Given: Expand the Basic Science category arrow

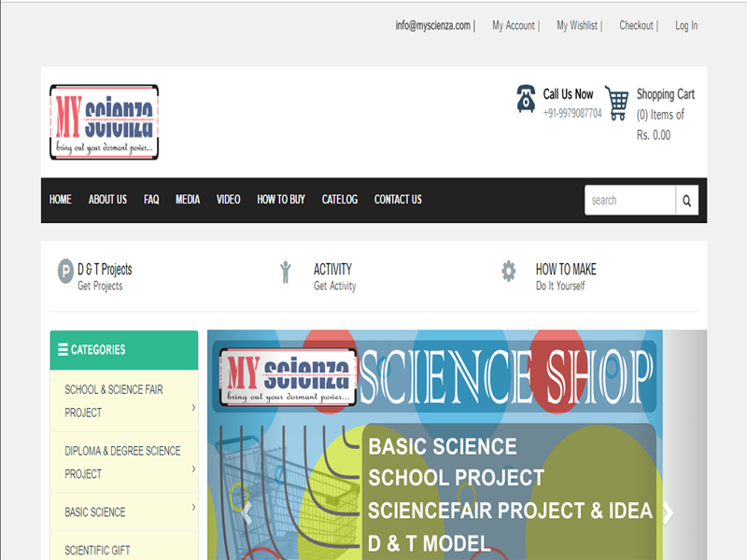Looking at the screenshot, I should click(193, 507).
